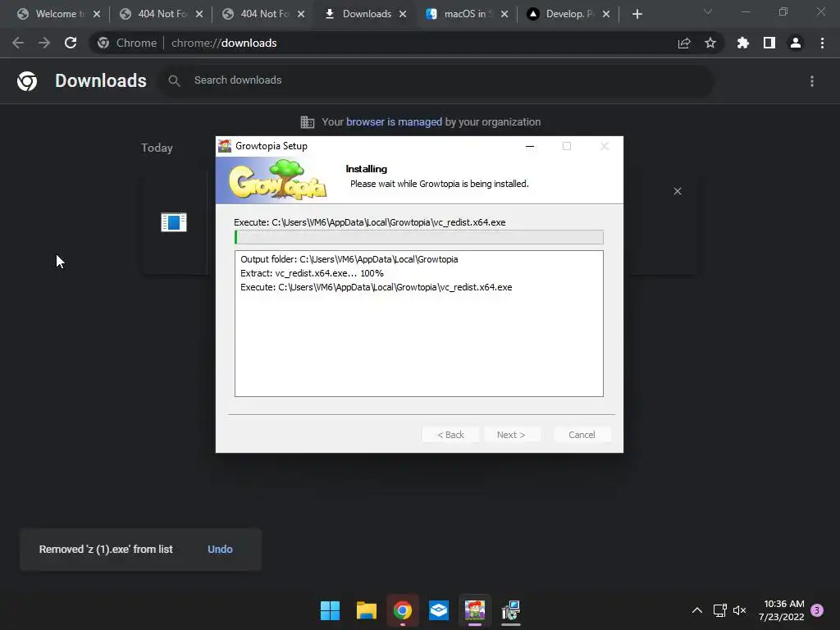Screen dimensions: 840x630
Task: Click the Back button in setup
Action: (450, 435)
